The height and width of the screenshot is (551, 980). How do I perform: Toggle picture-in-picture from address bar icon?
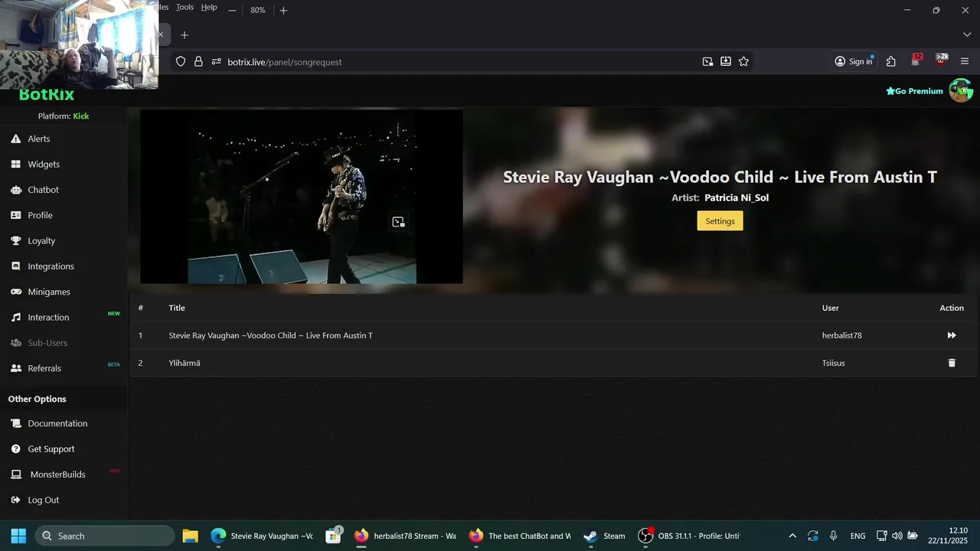coord(707,61)
